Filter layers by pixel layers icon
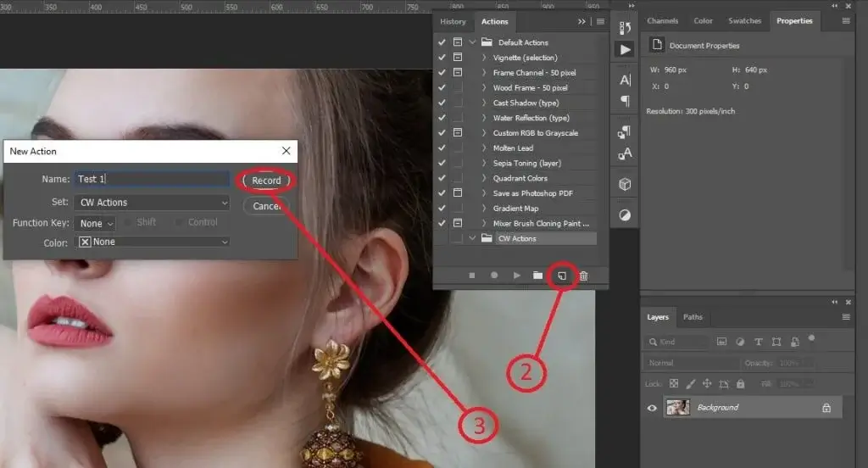 click(722, 342)
